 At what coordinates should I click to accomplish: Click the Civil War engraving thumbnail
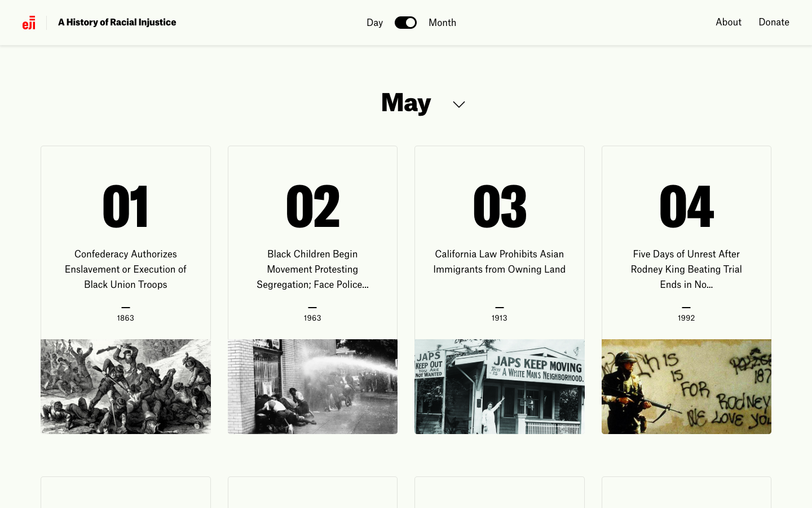point(126,387)
